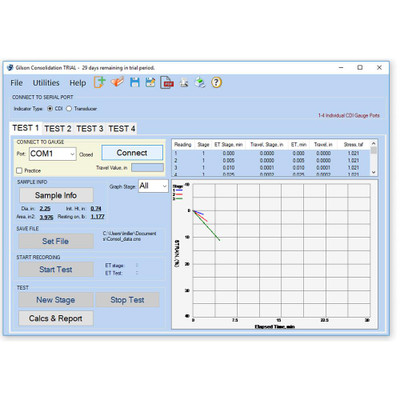
Task: Select reading row 2 in the table
Action: pos(271,161)
